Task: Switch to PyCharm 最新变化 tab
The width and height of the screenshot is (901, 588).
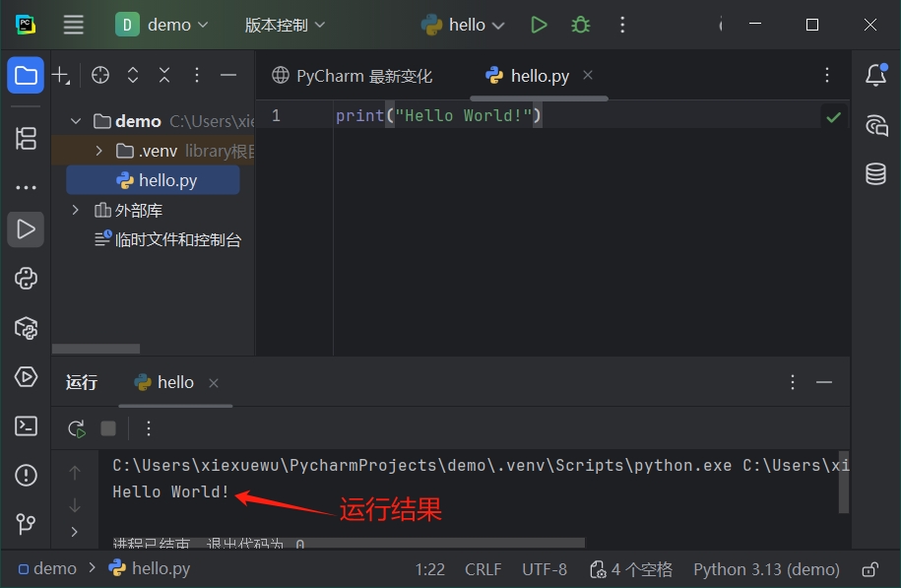Action: point(352,76)
